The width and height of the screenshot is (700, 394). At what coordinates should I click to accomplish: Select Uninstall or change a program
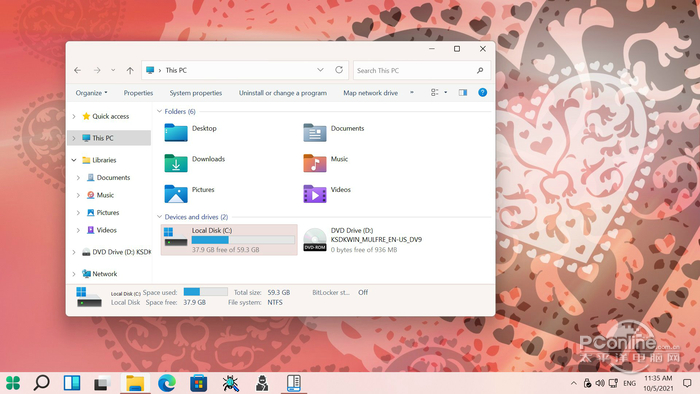click(283, 93)
